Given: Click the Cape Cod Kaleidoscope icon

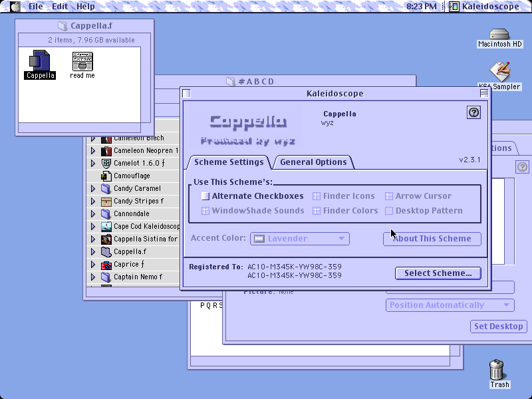Looking at the screenshot, I should 106,226.
